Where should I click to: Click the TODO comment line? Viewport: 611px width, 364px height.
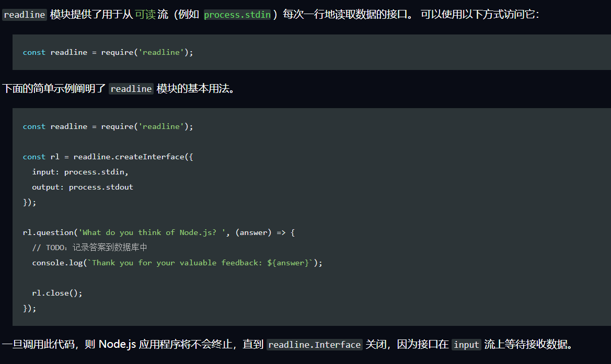pyautogui.click(x=89, y=248)
